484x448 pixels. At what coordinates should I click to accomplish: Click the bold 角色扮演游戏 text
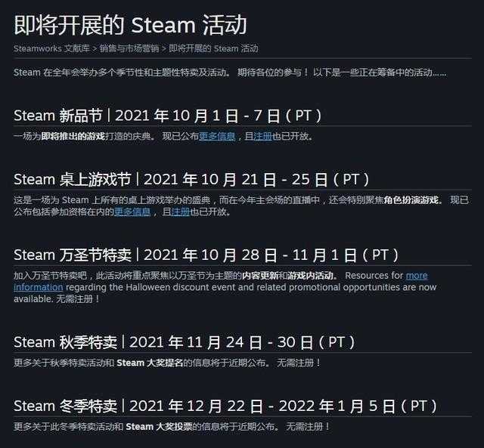pyautogui.click(x=411, y=200)
